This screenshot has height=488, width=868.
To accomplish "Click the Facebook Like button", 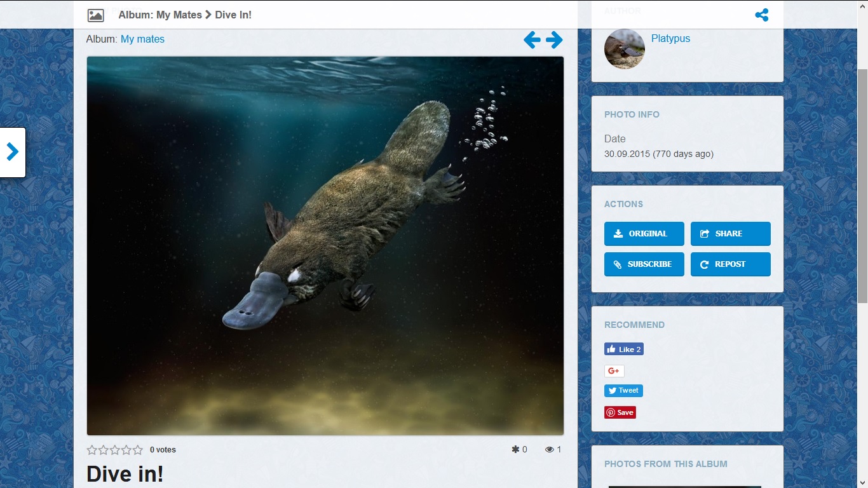I will click(x=623, y=349).
